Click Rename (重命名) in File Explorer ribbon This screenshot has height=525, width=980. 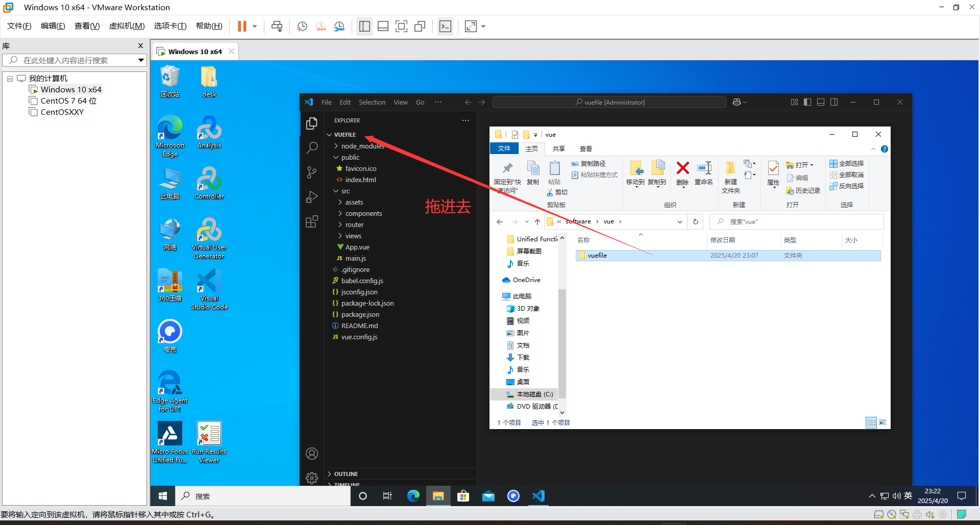[x=704, y=173]
